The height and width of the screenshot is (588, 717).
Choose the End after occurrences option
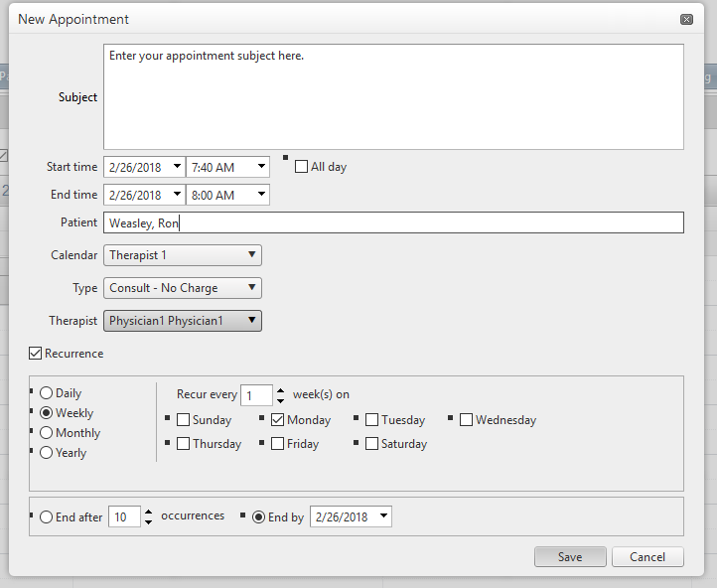[x=47, y=517]
